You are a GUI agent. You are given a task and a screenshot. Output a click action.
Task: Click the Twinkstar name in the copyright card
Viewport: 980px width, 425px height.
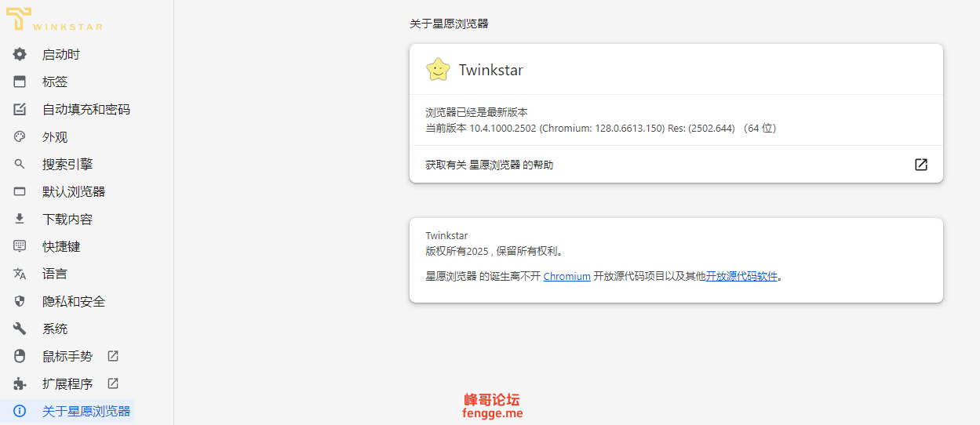click(x=446, y=235)
